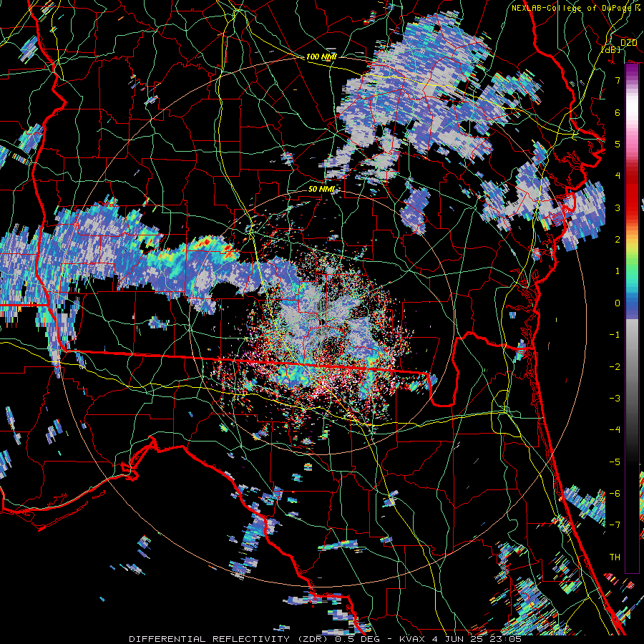
Task: Click the 3 value on color scale
Action: (x=618, y=208)
